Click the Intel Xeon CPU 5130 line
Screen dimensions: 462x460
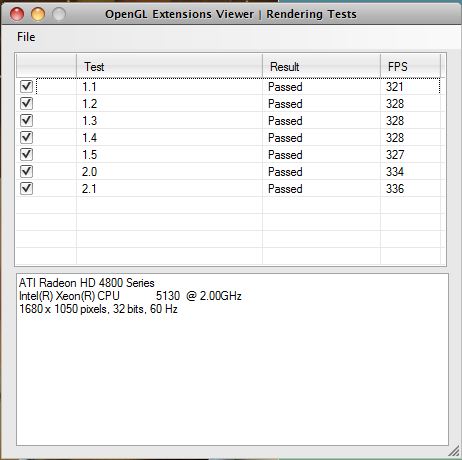[x=130, y=296]
